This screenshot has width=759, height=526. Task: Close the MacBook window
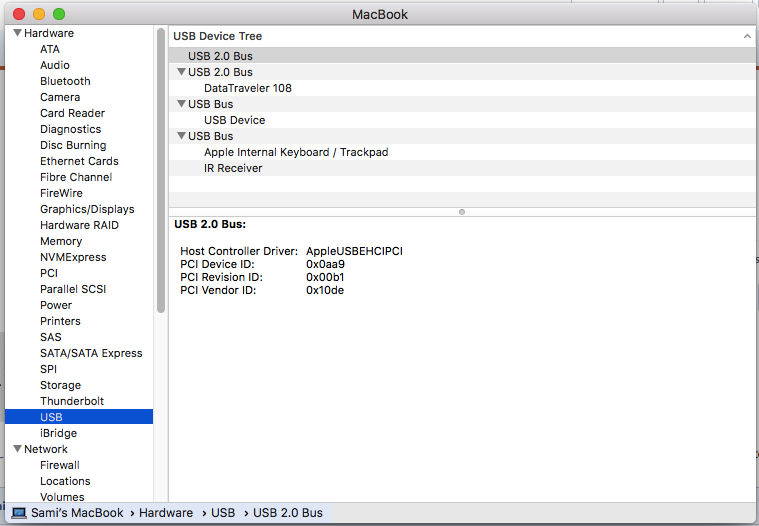[x=19, y=14]
